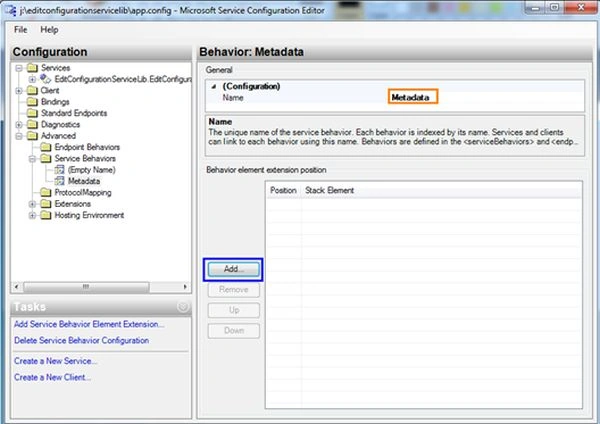Expand the Diagnostics tree node
The image size is (600, 424).
[x=19, y=125]
